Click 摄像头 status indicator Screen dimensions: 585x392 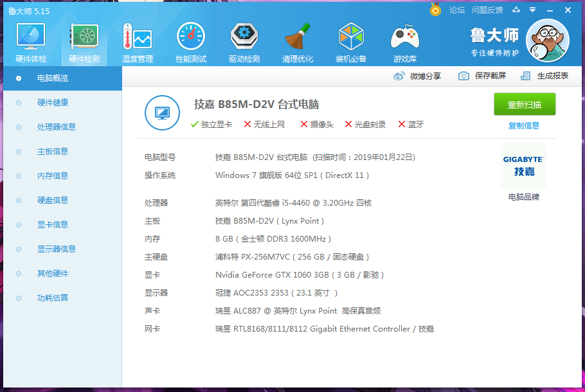317,125
